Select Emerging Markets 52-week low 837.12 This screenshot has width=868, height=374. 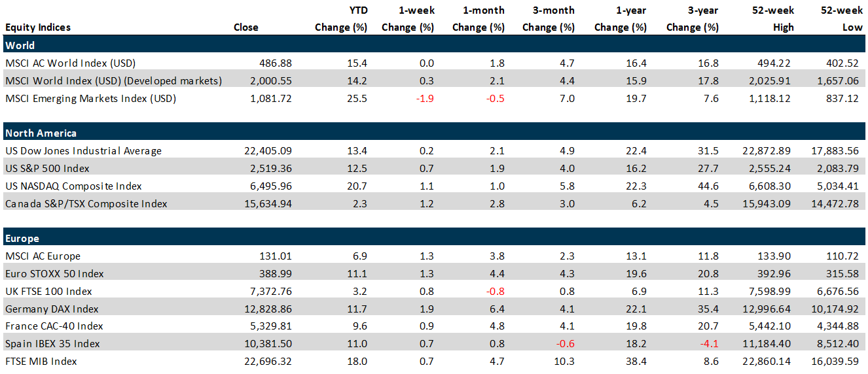click(842, 98)
